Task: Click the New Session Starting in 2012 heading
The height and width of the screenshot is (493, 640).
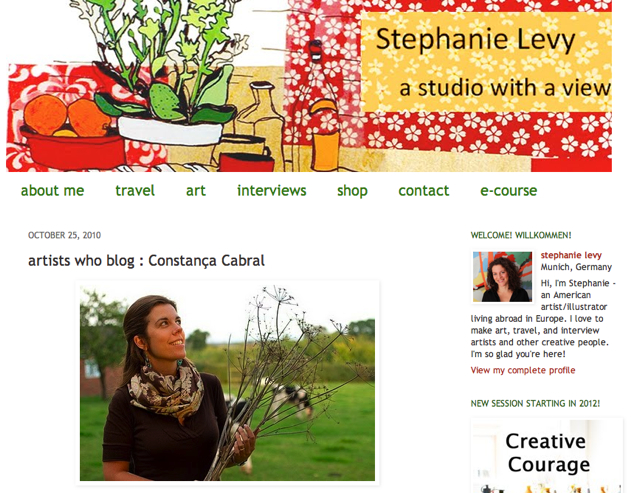Action: tap(535, 404)
